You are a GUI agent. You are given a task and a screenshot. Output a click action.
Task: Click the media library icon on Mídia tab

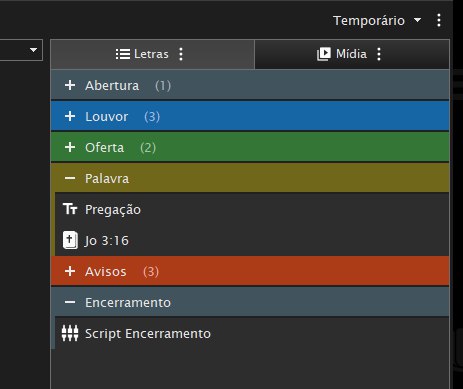(x=324, y=54)
